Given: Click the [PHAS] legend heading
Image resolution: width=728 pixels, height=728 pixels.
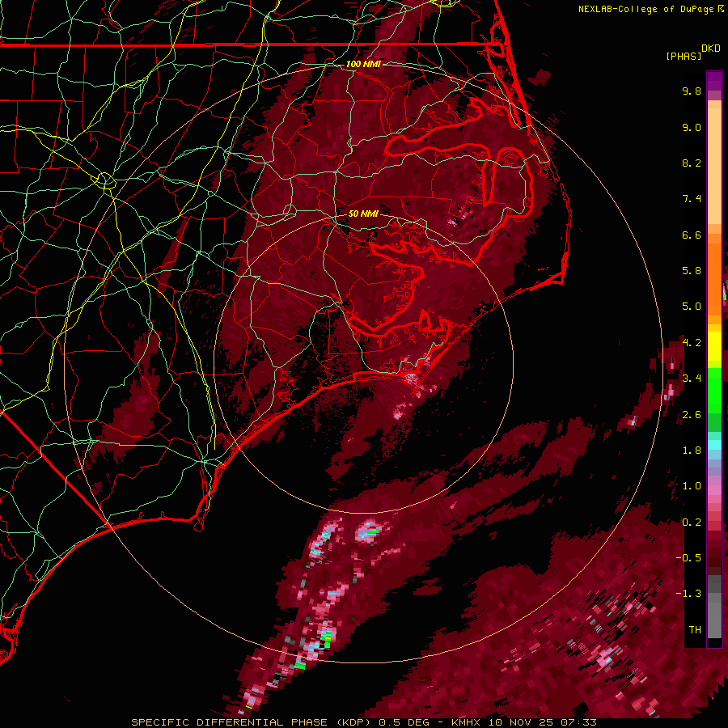Looking at the screenshot, I should tap(684, 56).
